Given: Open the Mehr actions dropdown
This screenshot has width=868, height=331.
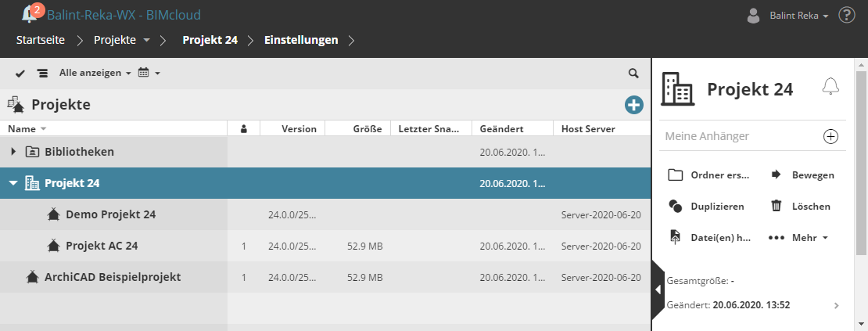Looking at the screenshot, I should pos(798,237).
